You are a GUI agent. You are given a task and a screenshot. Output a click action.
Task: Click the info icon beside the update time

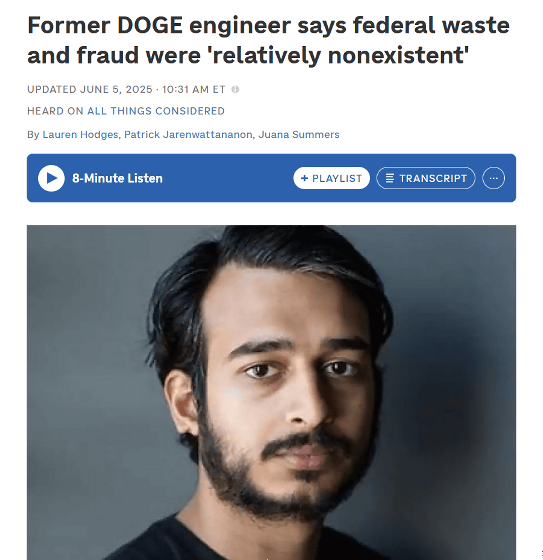pos(235,89)
